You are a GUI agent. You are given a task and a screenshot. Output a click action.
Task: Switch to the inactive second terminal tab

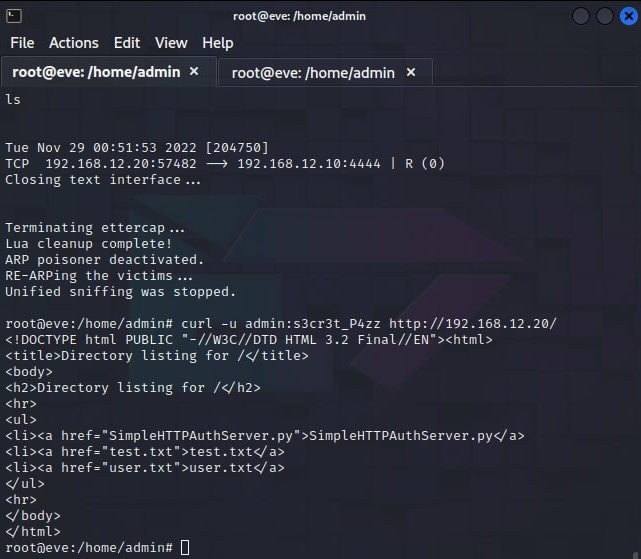(312, 72)
